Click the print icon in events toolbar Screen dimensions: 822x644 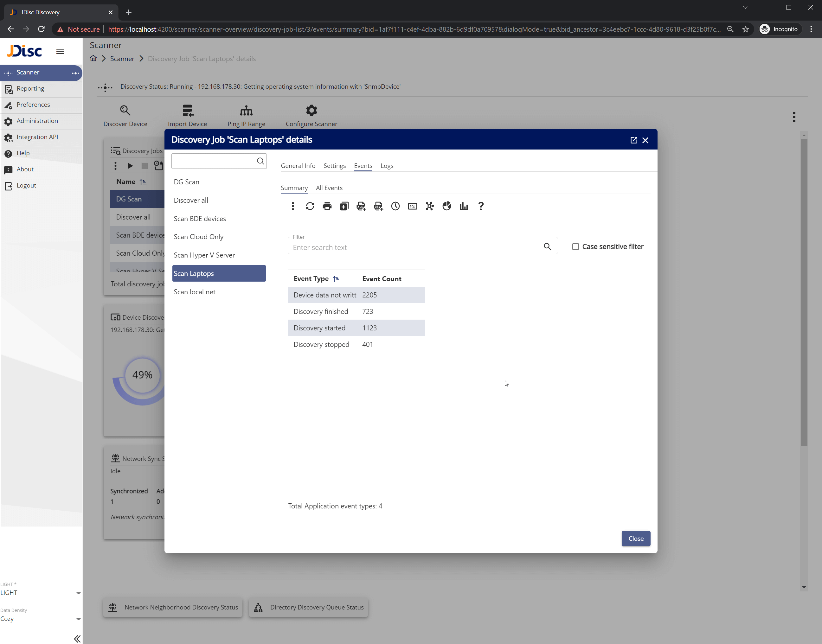(x=327, y=206)
